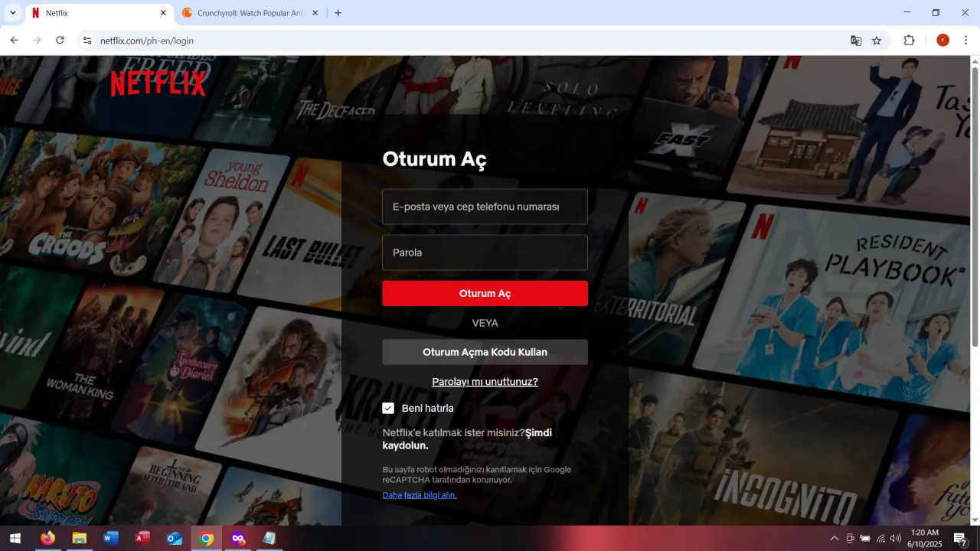
Task: Open the Windows notification center
Action: (960, 538)
